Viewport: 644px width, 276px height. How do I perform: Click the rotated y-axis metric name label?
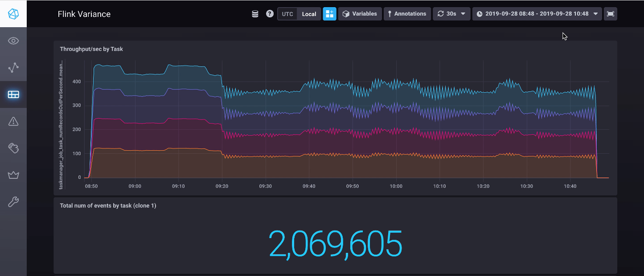(x=62, y=124)
